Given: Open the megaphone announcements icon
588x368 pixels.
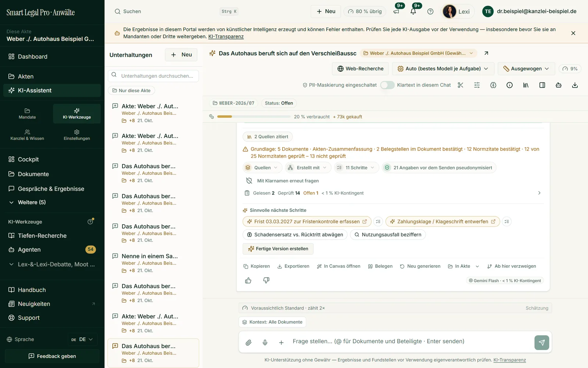Looking at the screenshot, I should point(396,11).
